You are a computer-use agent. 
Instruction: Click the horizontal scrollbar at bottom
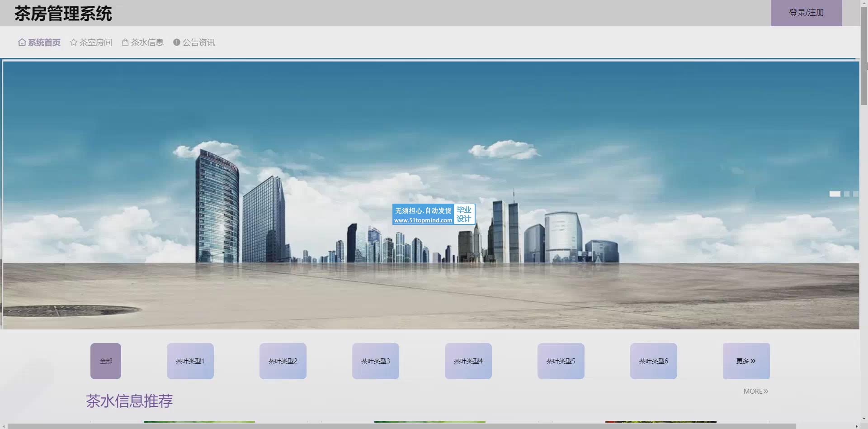[402, 426]
